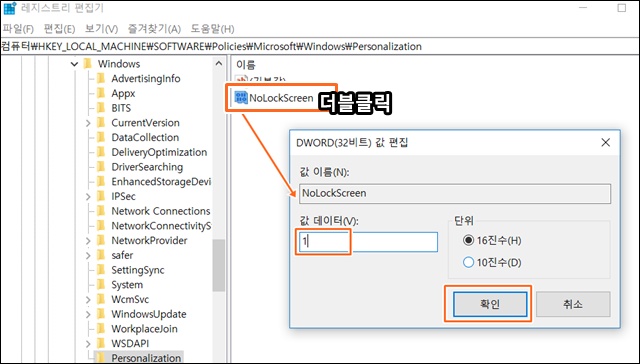Expand the CurrentVersion key
Viewport: 640px width, 364px height.
click(88, 123)
